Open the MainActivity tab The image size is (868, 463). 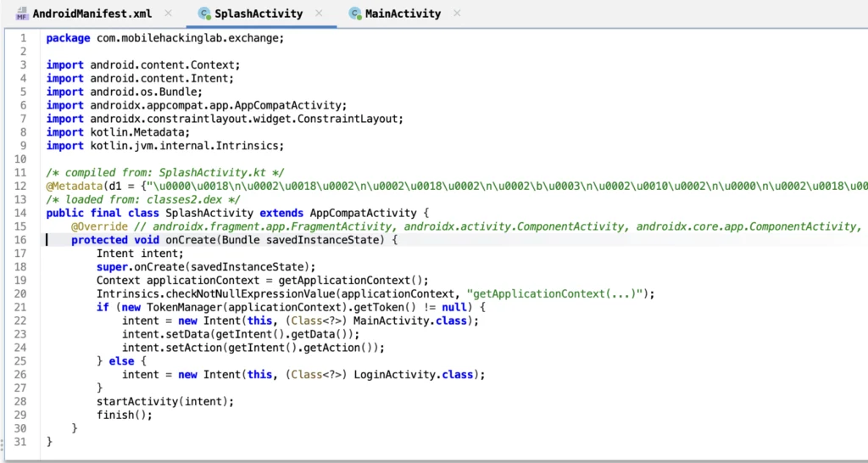403,14
